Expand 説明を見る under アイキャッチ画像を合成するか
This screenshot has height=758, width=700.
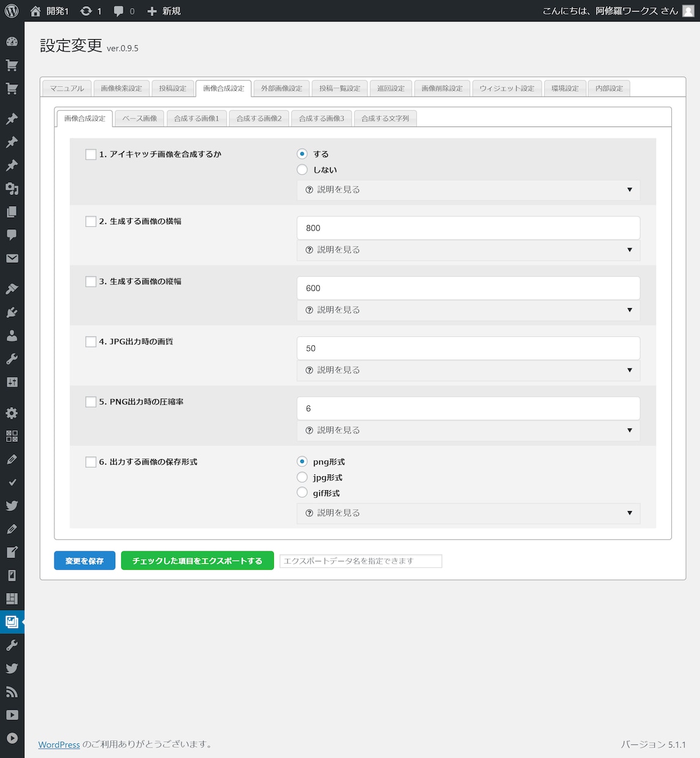pos(468,190)
